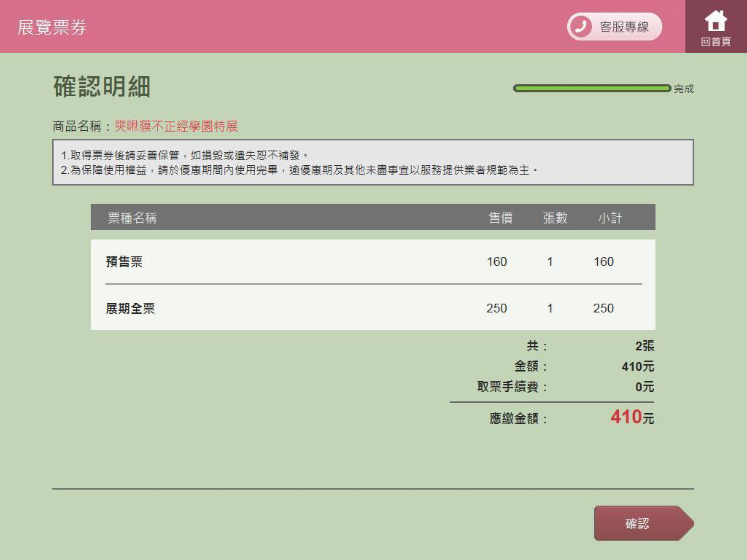747x560 pixels.
Task: Click the red 410 amount due
Action: click(x=626, y=417)
